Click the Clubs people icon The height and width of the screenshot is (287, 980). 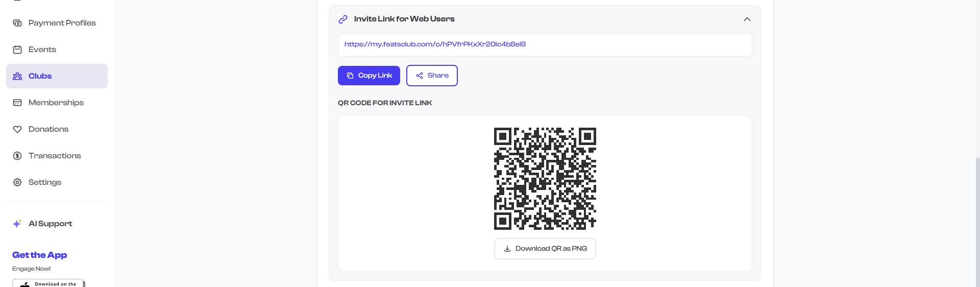point(17,76)
